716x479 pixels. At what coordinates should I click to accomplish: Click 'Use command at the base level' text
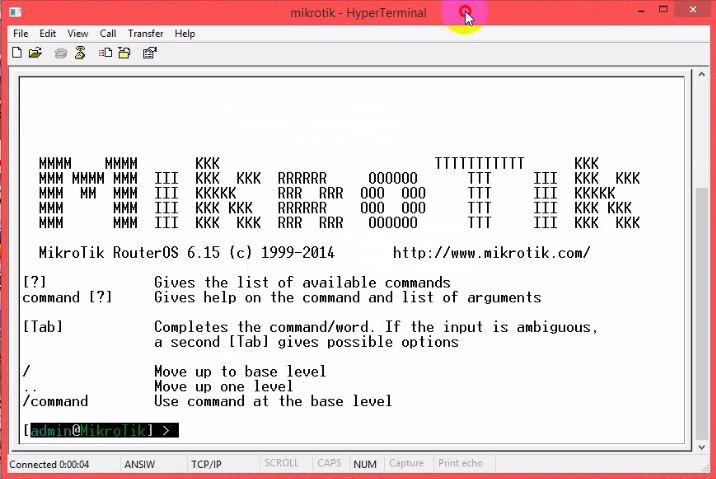[273, 401]
